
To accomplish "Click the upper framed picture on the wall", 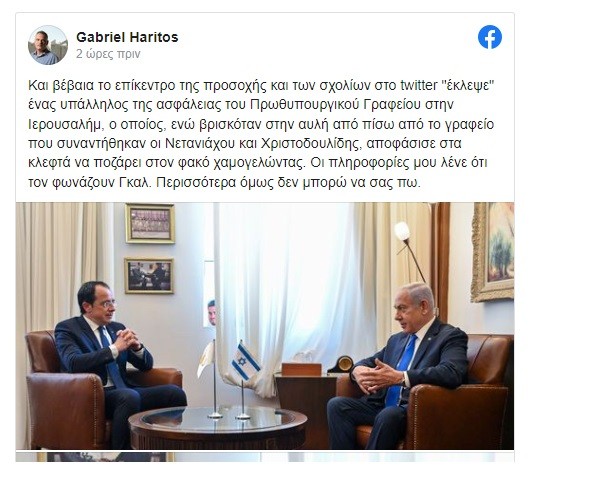I will click(150, 224).
